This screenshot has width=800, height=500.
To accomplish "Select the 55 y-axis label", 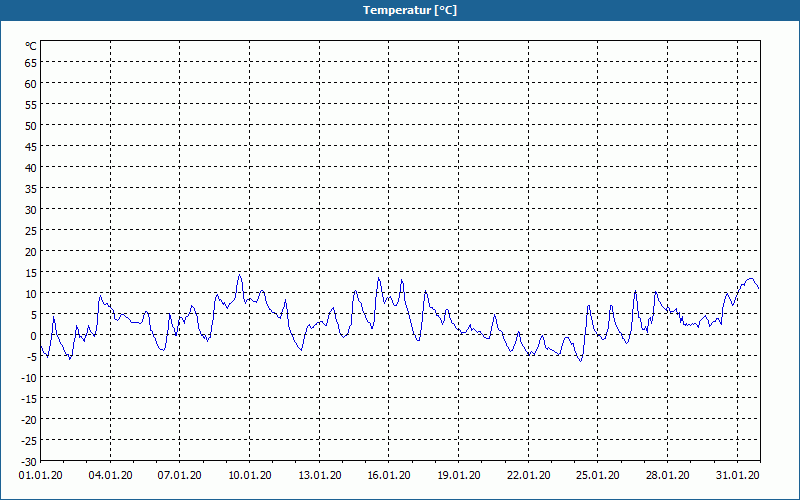I will [31, 105].
